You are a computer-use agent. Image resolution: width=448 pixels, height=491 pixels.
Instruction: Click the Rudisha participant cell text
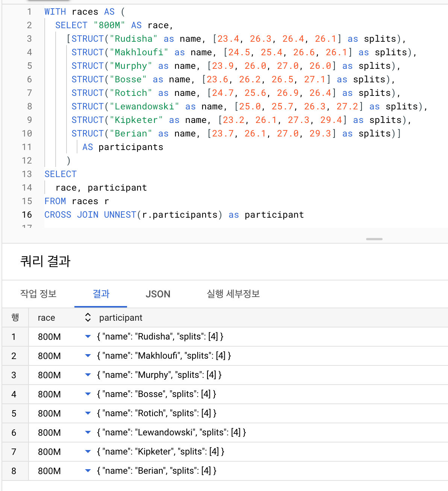(x=160, y=336)
